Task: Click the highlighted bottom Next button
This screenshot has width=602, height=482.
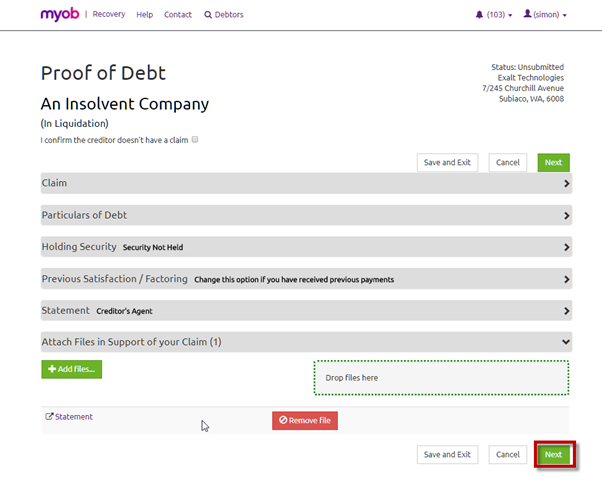Action: [x=553, y=454]
